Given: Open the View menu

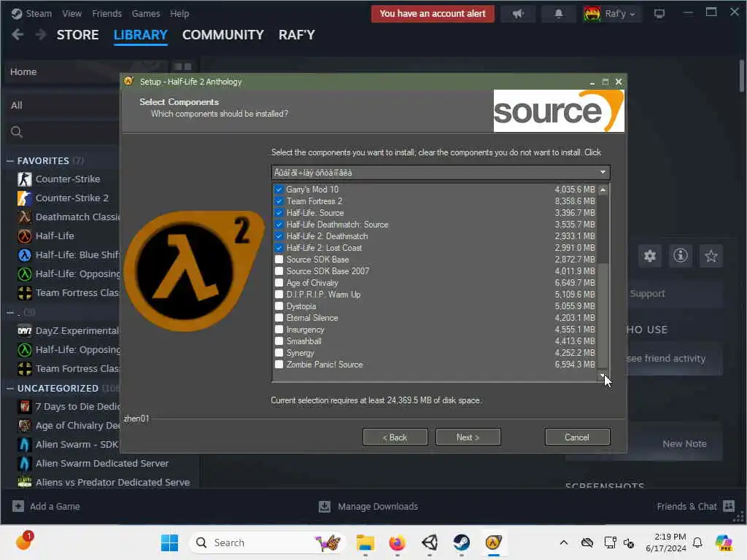Looking at the screenshot, I should 72,13.
